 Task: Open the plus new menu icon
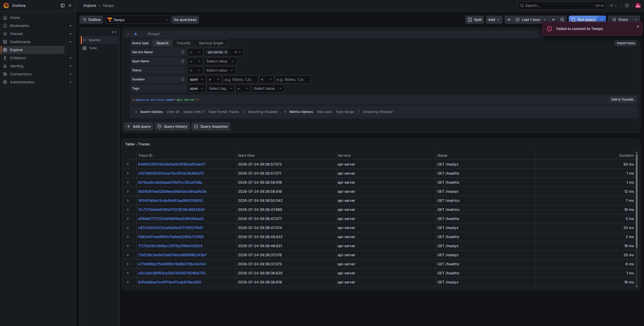pos(613,6)
